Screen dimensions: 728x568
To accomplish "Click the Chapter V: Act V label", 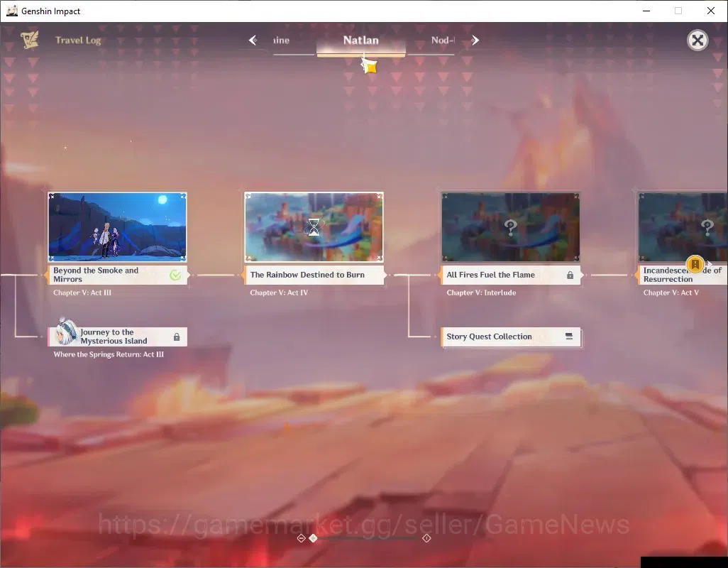I will click(x=671, y=293).
